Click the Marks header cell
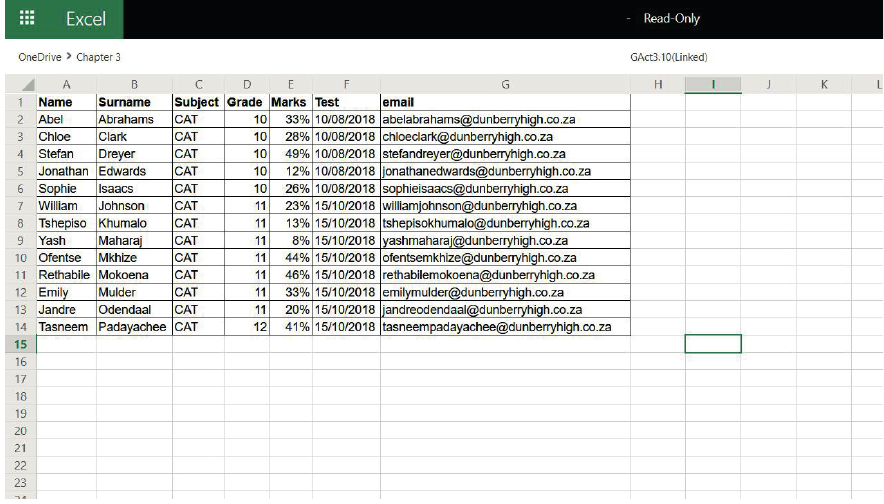Screen dimensions: 884x504 coord(291,102)
